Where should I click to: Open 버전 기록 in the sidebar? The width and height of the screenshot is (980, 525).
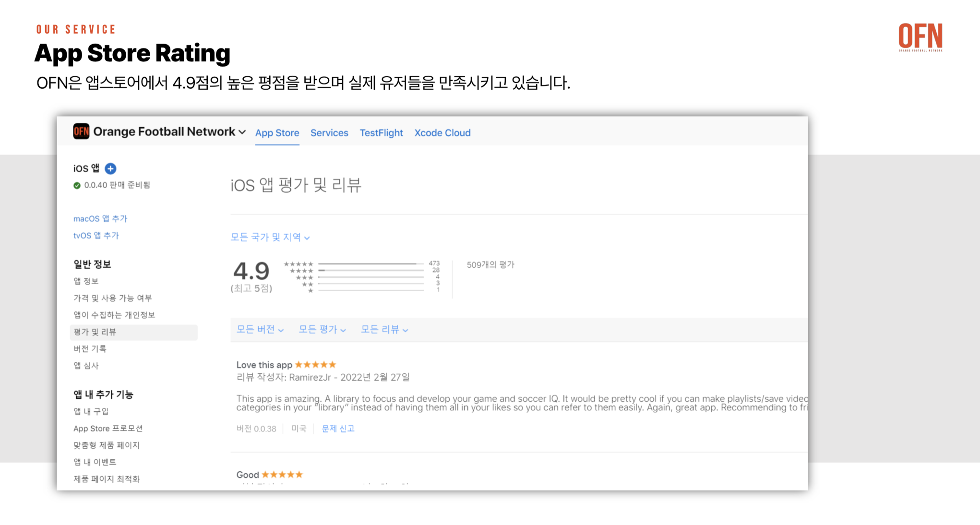click(x=90, y=349)
